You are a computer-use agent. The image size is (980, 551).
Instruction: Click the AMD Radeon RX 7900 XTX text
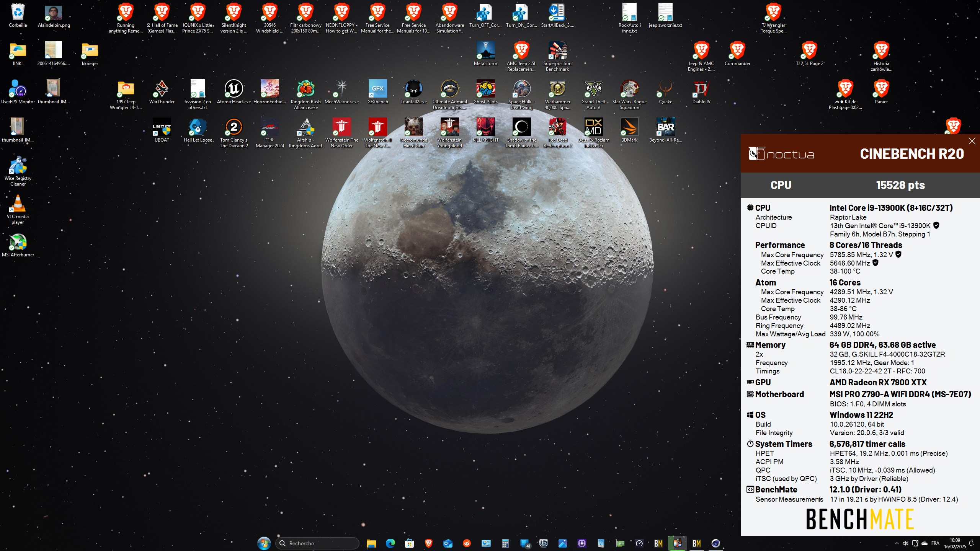pos(878,382)
